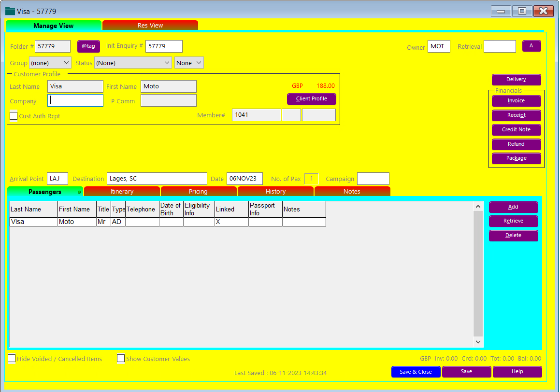Viewport: 560px width, 392px height.
Task: Click the Retrieval input field
Action: [x=500, y=46]
